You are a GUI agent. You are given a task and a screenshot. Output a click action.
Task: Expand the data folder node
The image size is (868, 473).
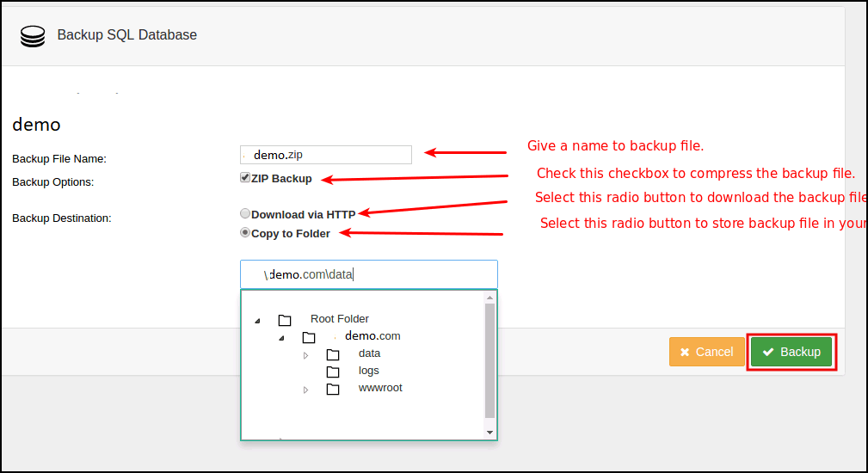point(305,354)
